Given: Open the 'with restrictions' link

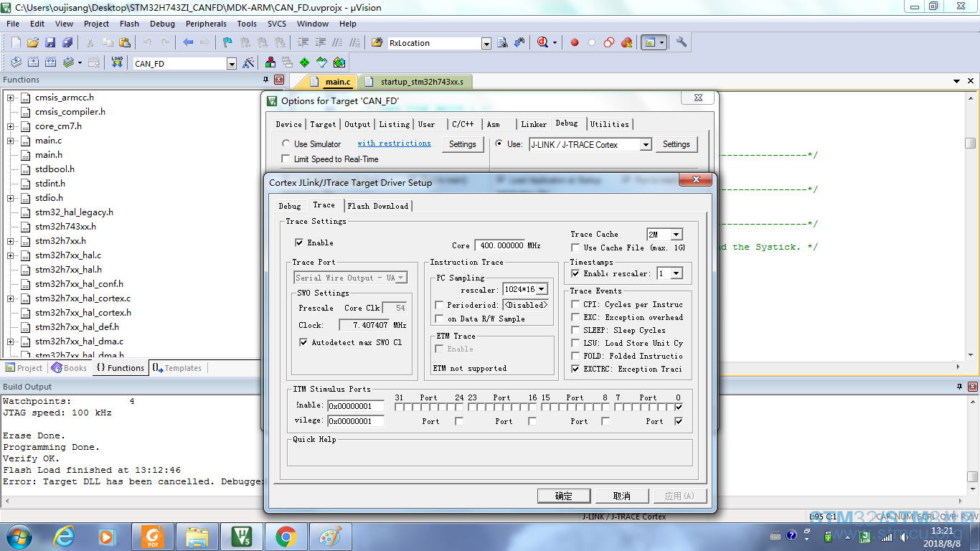Looking at the screenshot, I should (x=395, y=143).
